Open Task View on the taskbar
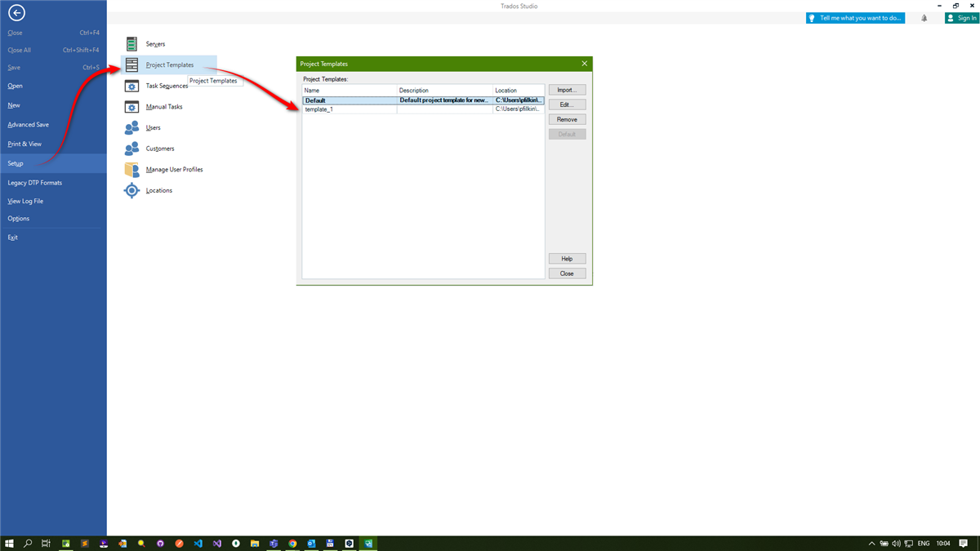Viewport: 980px width, 551px height. 47,543
